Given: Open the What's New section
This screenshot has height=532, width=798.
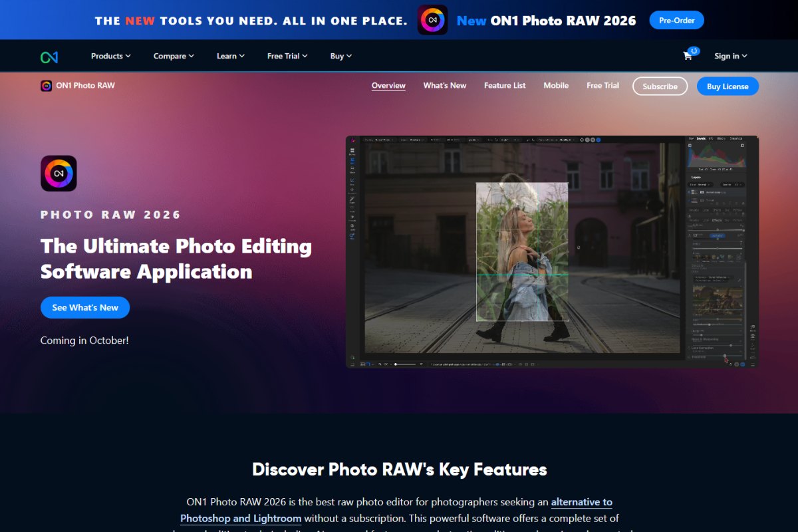Looking at the screenshot, I should 444,85.
